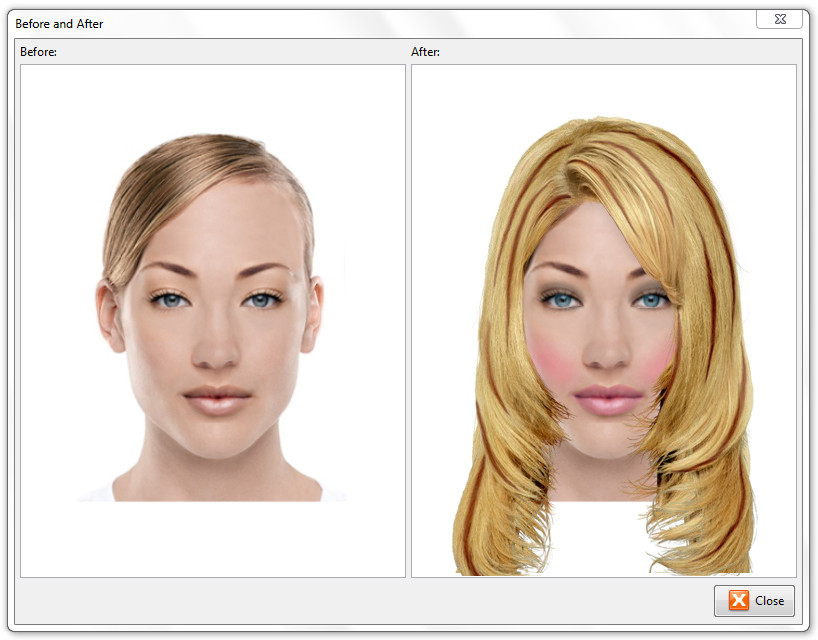Click the Close button with the orange X icon
Viewport: 818px width, 640px height.
tap(754, 601)
